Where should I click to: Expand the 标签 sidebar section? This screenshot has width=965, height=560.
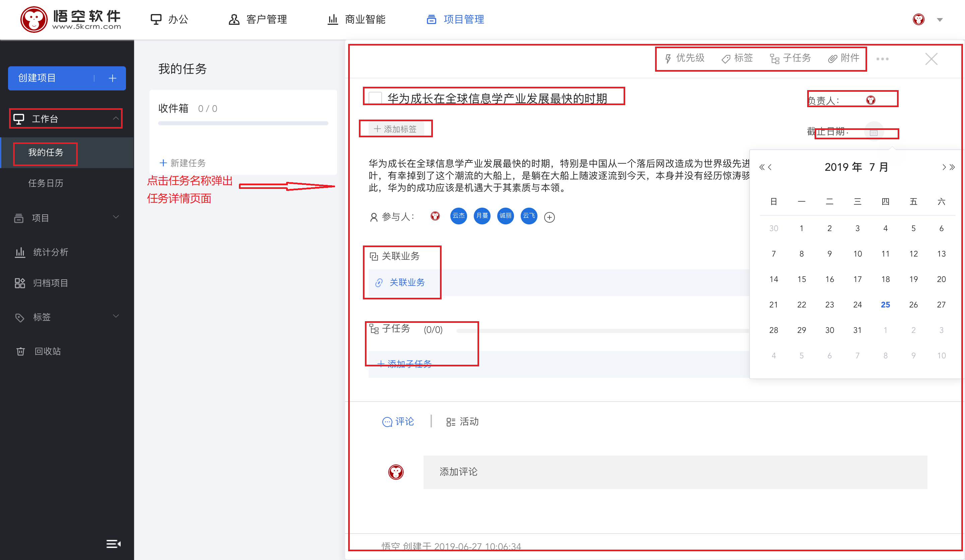(x=67, y=317)
